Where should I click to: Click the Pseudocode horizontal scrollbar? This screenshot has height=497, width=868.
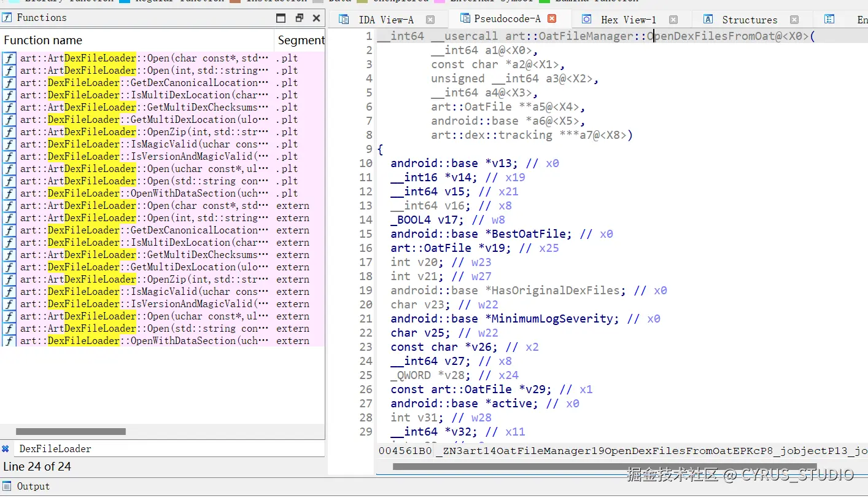point(605,466)
